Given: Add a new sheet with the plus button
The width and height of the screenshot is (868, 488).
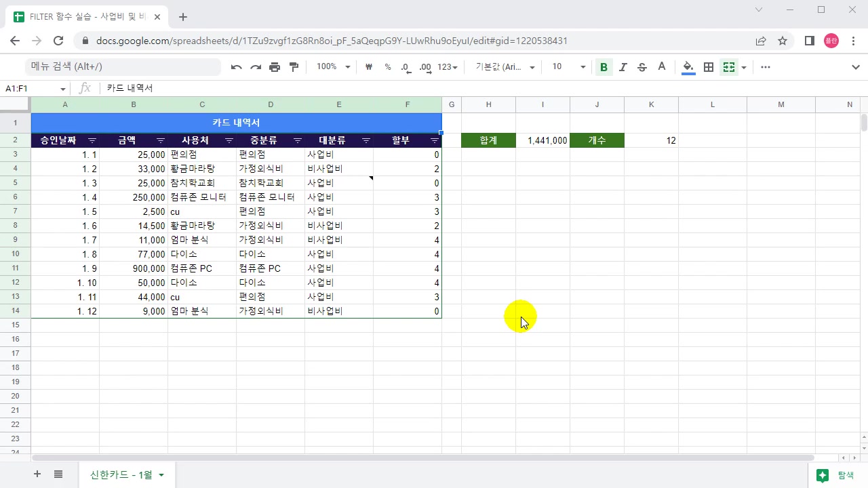Looking at the screenshot, I should (37, 474).
